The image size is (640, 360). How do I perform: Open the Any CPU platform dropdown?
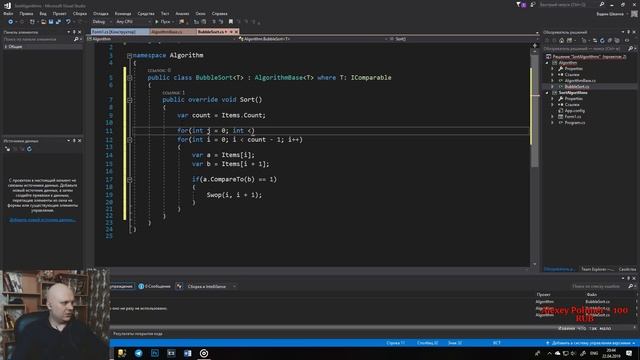(133, 22)
